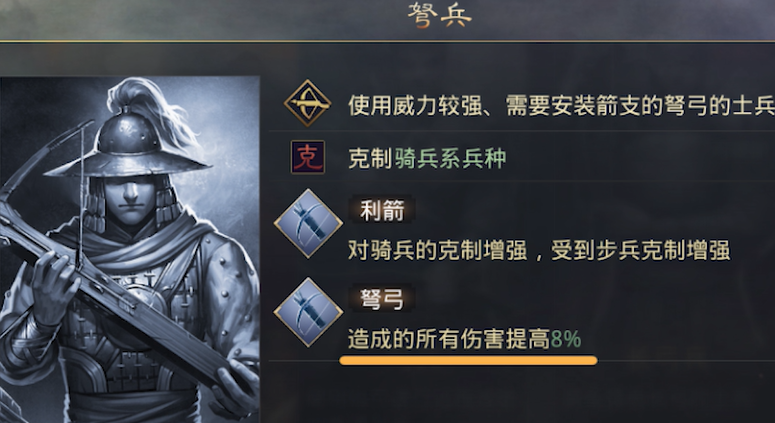Select the 利箭 skill icon
The image size is (775, 423).
[309, 226]
